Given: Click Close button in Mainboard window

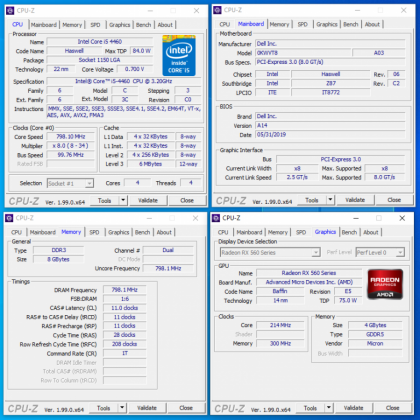Looking at the screenshot, I should pos(394,200).
